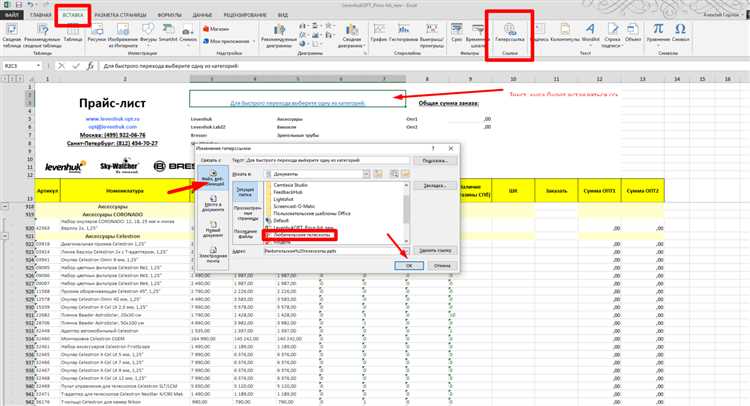The height and width of the screenshot is (406, 750).
Task: Switch to the ГЛАВНАЯ (Home) tab
Action: 40,15
